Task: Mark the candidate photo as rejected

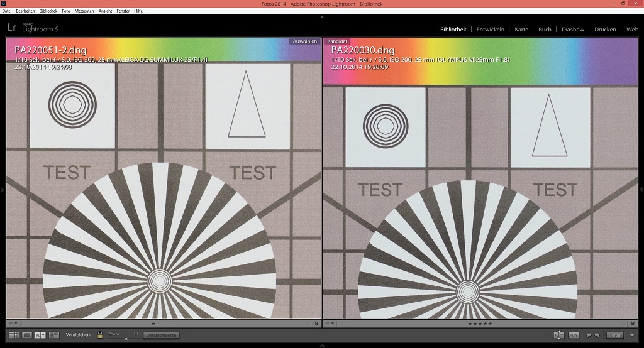Action: click(332, 324)
